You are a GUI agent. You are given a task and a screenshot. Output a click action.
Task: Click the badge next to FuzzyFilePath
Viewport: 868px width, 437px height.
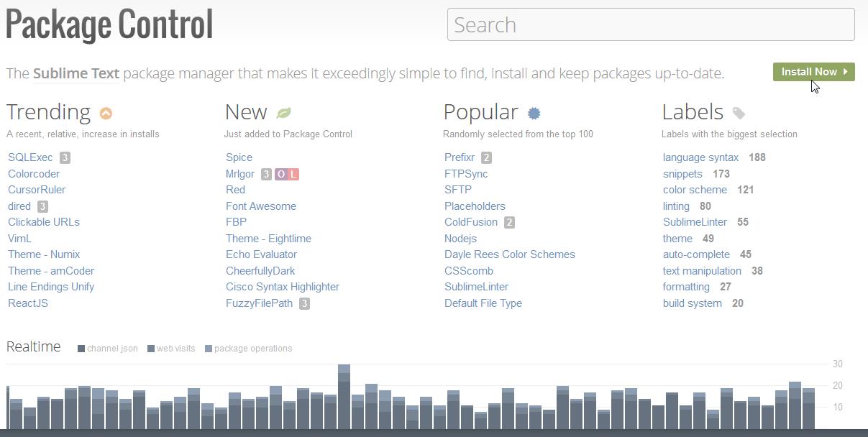tap(304, 303)
